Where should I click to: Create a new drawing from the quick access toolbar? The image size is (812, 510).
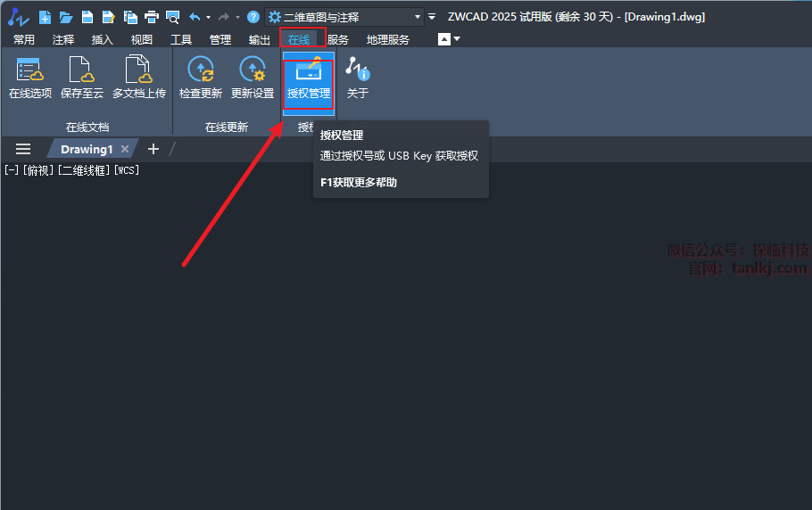click(45, 17)
